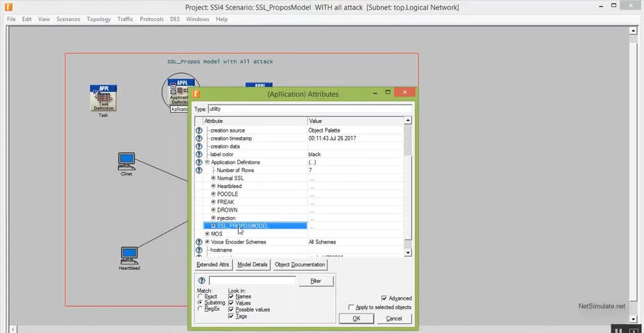Click attribute list scrollbar up arrow
Viewport: 644px width, 333px height.
(407, 121)
